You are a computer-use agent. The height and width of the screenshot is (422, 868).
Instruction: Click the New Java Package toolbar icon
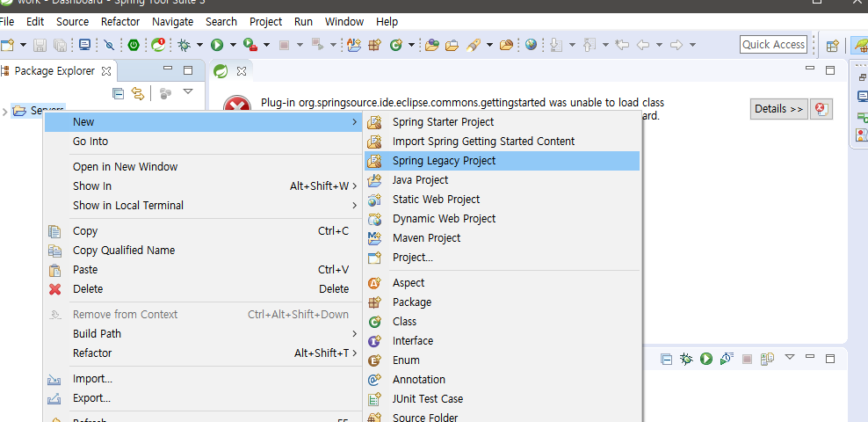(375, 45)
